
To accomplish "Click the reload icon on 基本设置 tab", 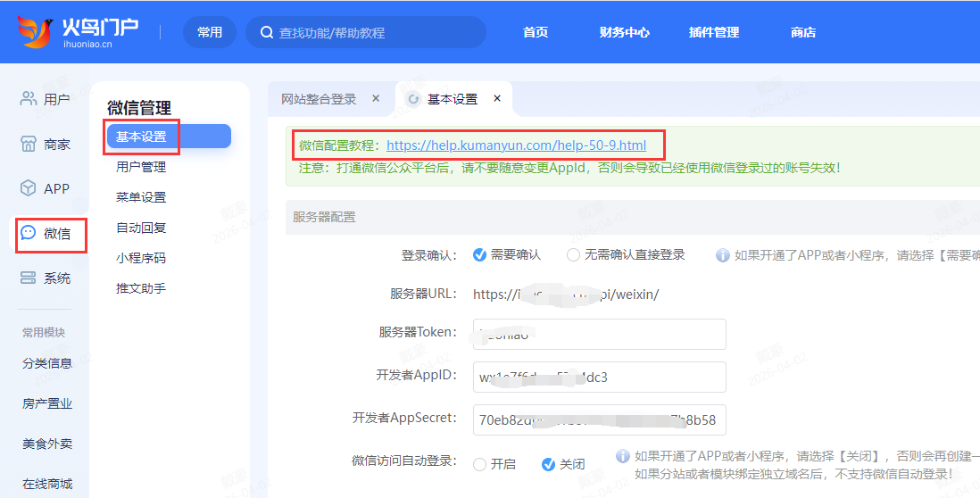I will [x=413, y=99].
